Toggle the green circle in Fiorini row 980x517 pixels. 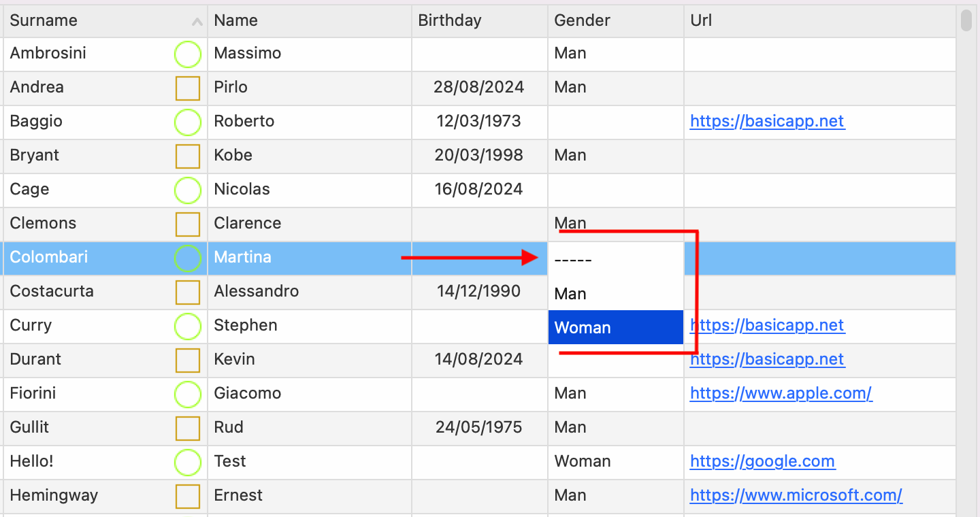(188, 395)
